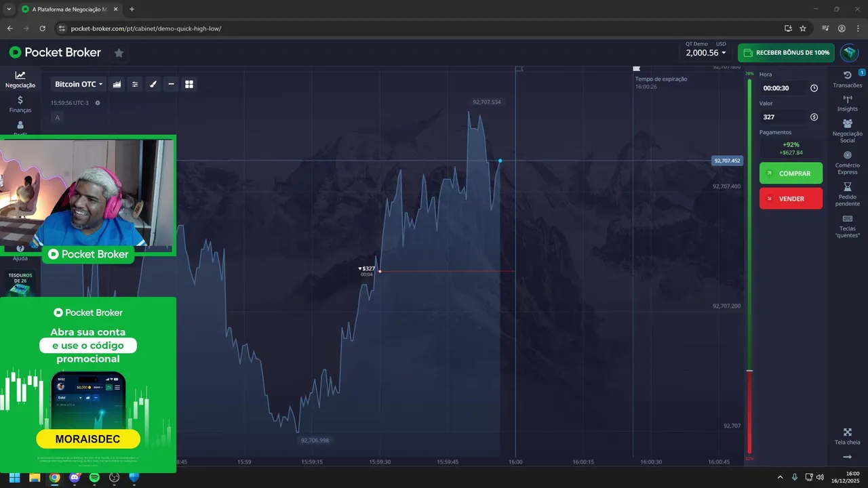
Task: Open the chart type selector icon
Action: pyautogui.click(x=117, y=84)
